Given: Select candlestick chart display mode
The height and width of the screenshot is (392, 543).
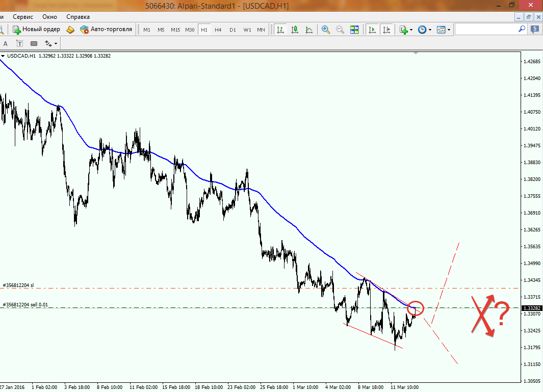Looking at the screenshot, I should pos(295,30).
